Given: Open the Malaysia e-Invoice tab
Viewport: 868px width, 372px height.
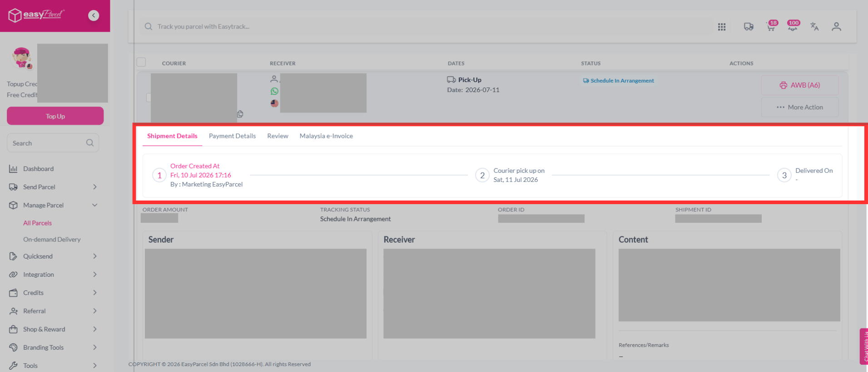Looking at the screenshot, I should click(x=326, y=136).
